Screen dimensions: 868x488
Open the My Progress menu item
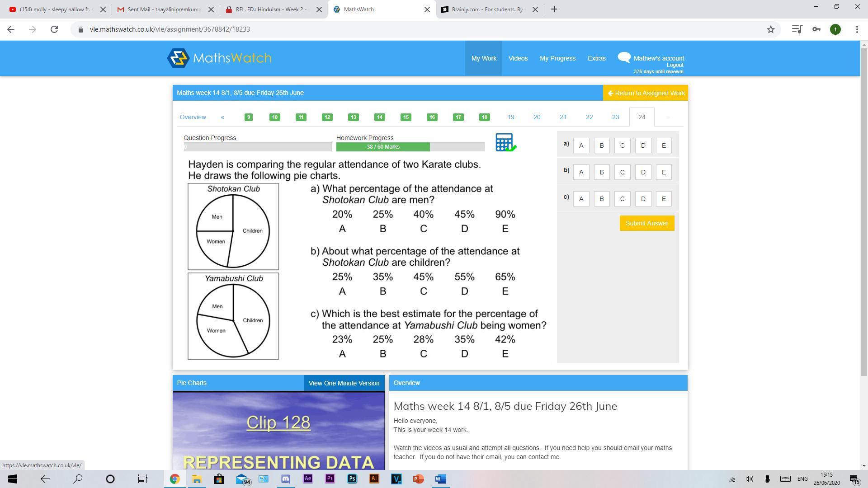tap(557, 58)
